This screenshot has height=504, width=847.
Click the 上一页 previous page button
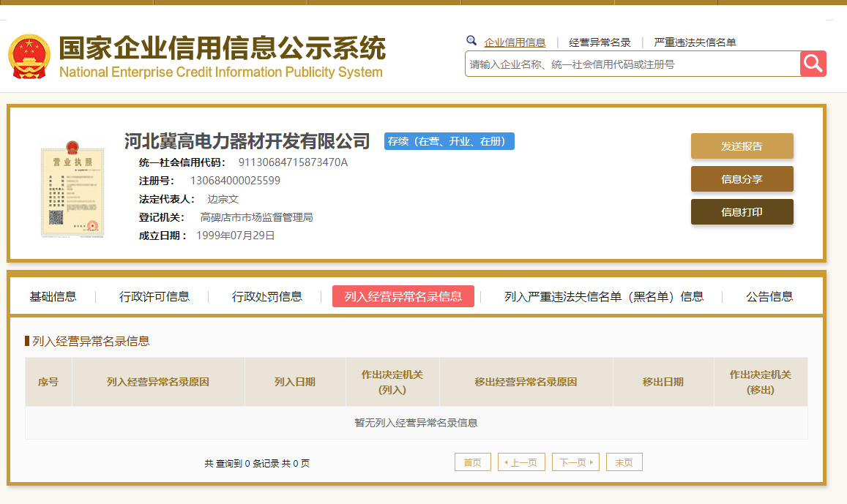pyautogui.click(x=521, y=462)
